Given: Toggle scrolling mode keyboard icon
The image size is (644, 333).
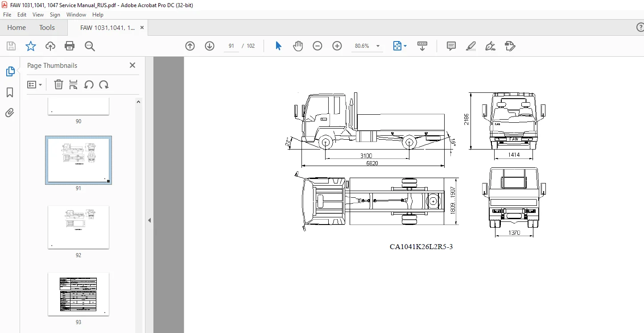Looking at the screenshot, I should [422, 46].
